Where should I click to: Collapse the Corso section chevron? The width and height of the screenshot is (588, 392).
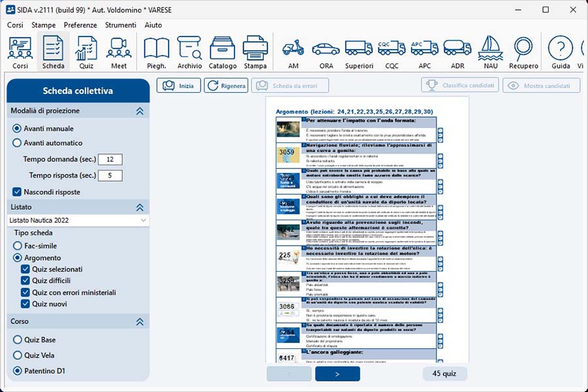(x=139, y=322)
